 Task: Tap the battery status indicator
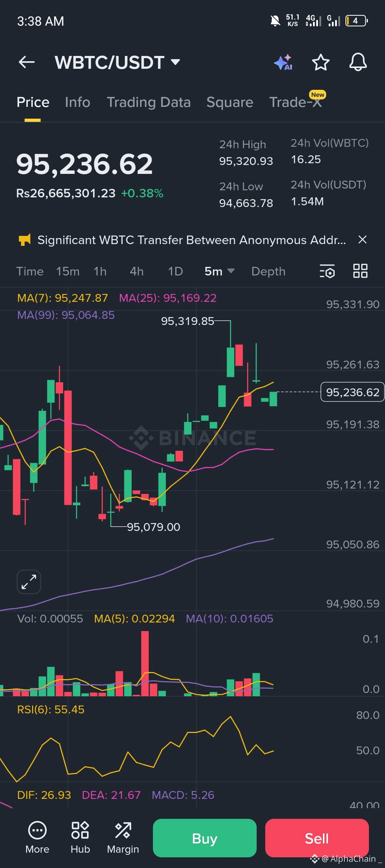click(356, 21)
